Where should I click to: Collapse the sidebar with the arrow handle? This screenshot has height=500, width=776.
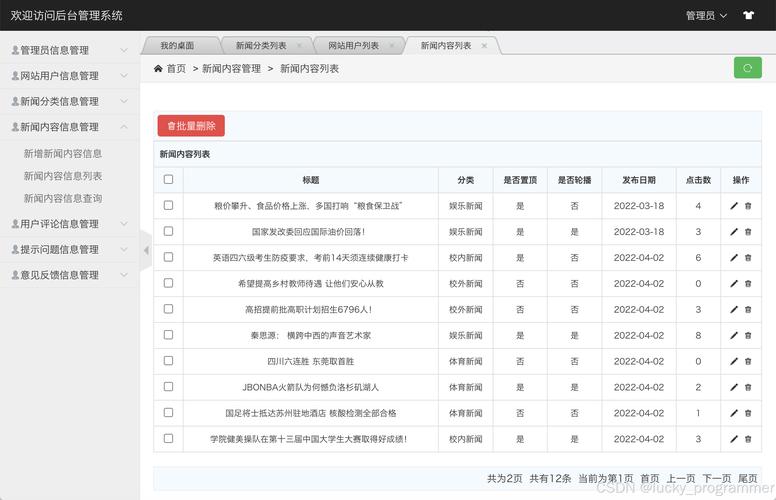click(x=146, y=250)
